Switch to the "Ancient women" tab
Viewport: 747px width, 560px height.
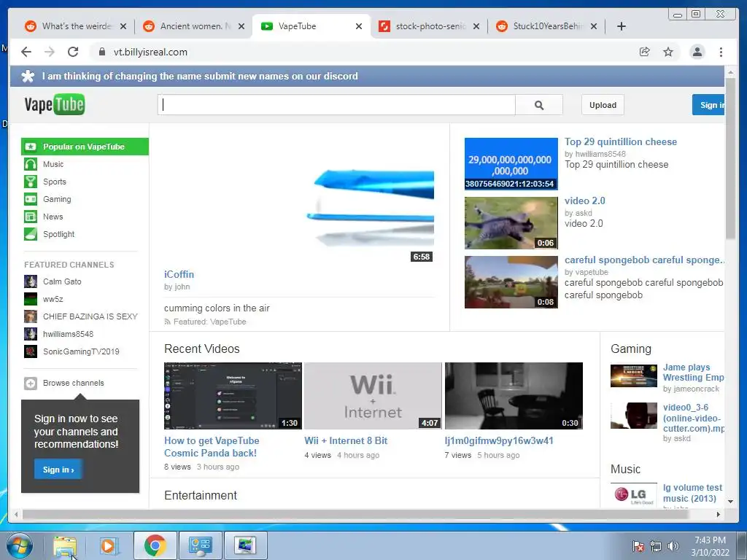click(195, 26)
